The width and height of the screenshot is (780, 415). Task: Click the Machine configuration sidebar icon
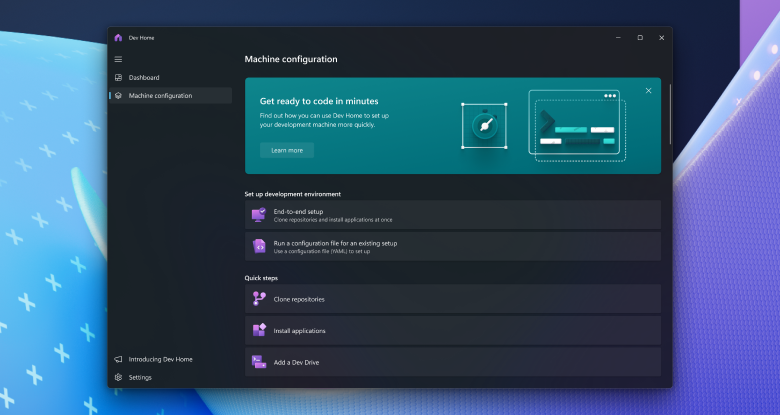coord(118,96)
